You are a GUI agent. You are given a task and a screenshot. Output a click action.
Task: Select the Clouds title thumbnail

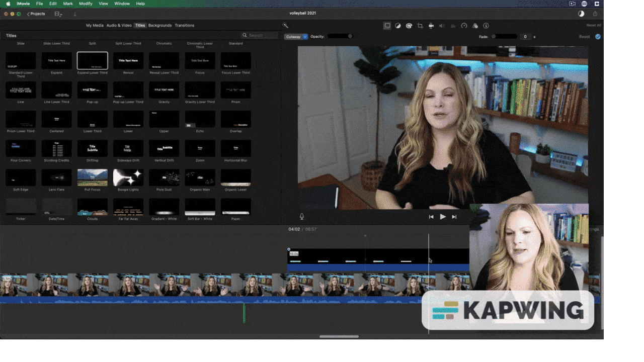[92, 207]
